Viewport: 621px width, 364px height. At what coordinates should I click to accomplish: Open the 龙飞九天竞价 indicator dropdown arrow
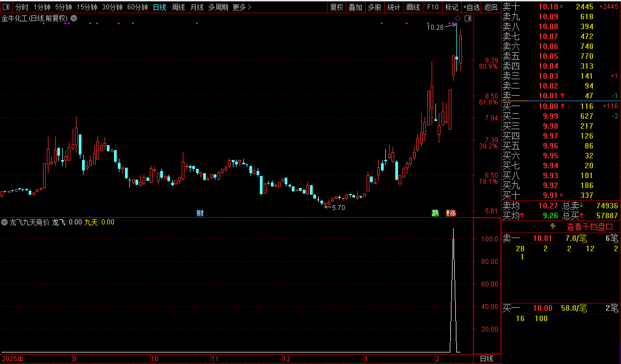[x=4, y=222]
